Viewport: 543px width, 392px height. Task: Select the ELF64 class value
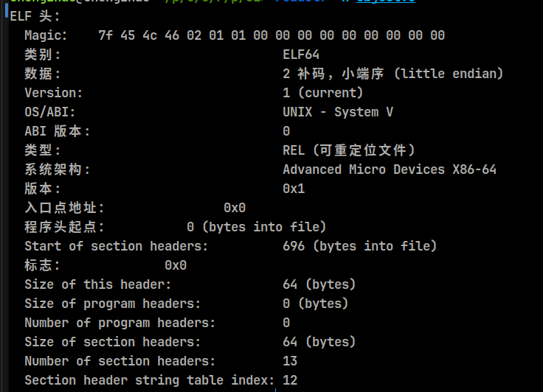tap(301, 55)
